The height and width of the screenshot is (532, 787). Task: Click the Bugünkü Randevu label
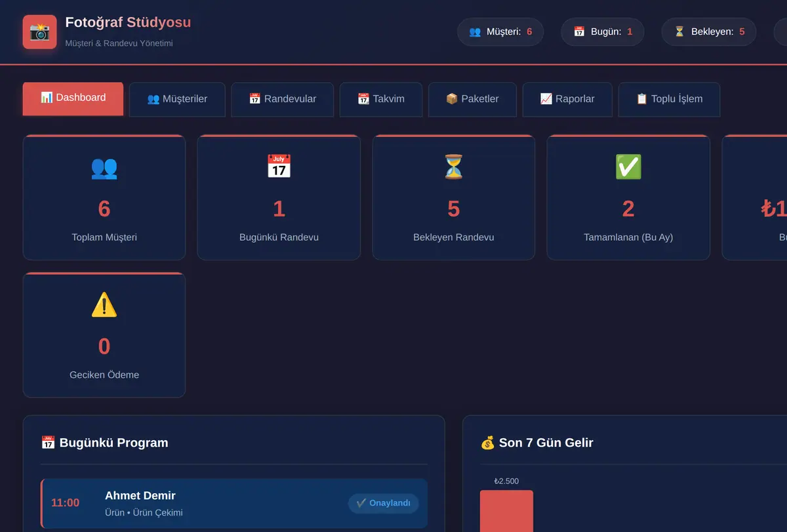click(279, 237)
